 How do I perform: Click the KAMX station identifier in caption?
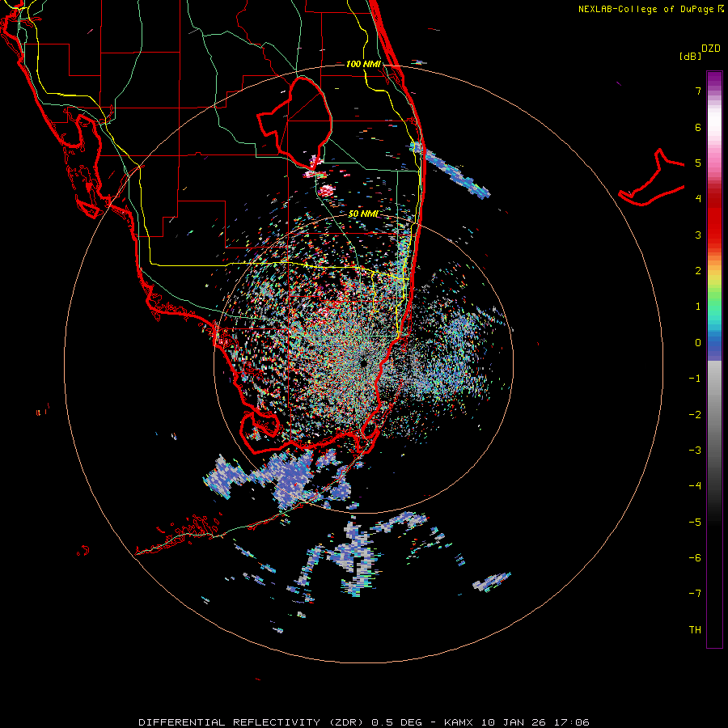[x=459, y=722]
